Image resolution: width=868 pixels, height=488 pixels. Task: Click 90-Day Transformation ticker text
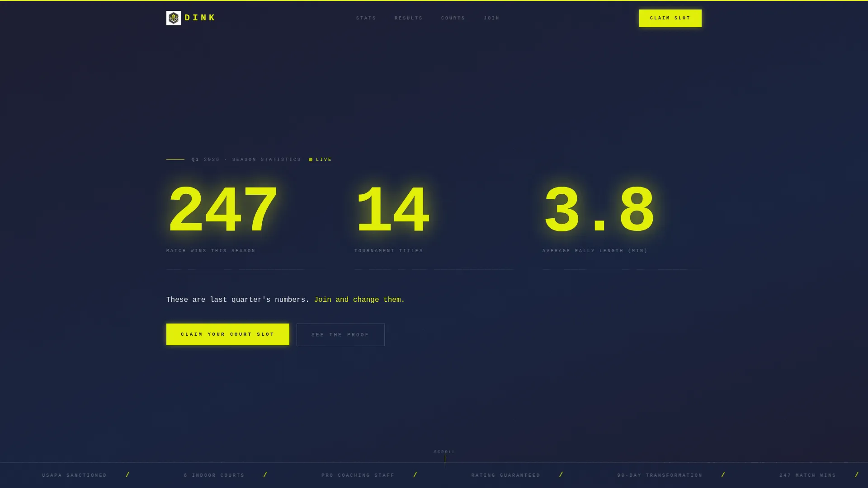[660, 475]
